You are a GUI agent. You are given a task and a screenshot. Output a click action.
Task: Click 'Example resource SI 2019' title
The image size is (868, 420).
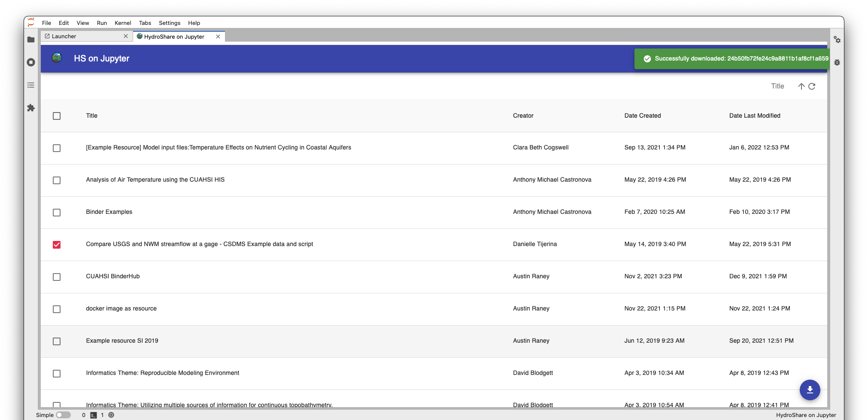[122, 341]
